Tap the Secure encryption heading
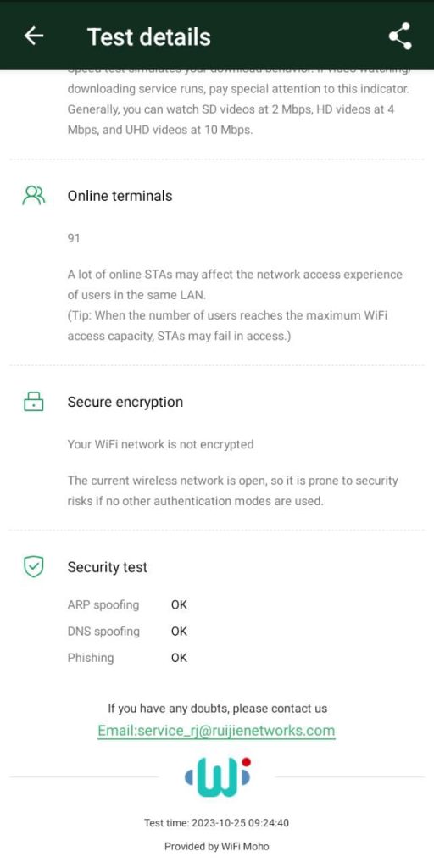Screen dimensions: 434x868 point(125,402)
